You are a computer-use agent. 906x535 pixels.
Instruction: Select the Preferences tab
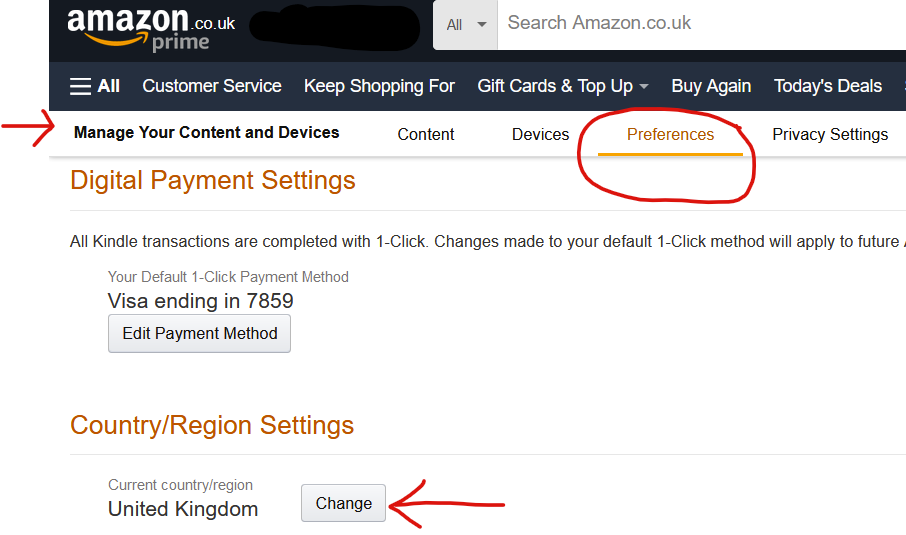(x=670, y=134)
